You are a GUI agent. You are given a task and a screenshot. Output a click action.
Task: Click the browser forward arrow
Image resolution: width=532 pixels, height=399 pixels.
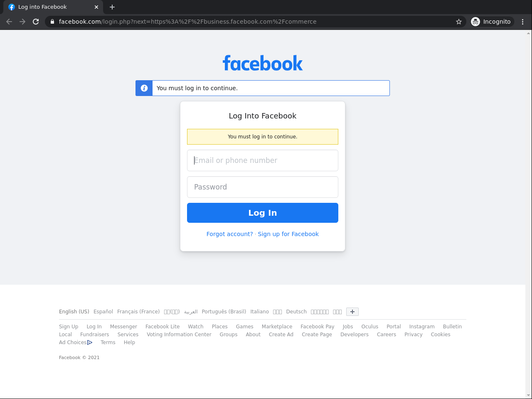pos(22,22)
